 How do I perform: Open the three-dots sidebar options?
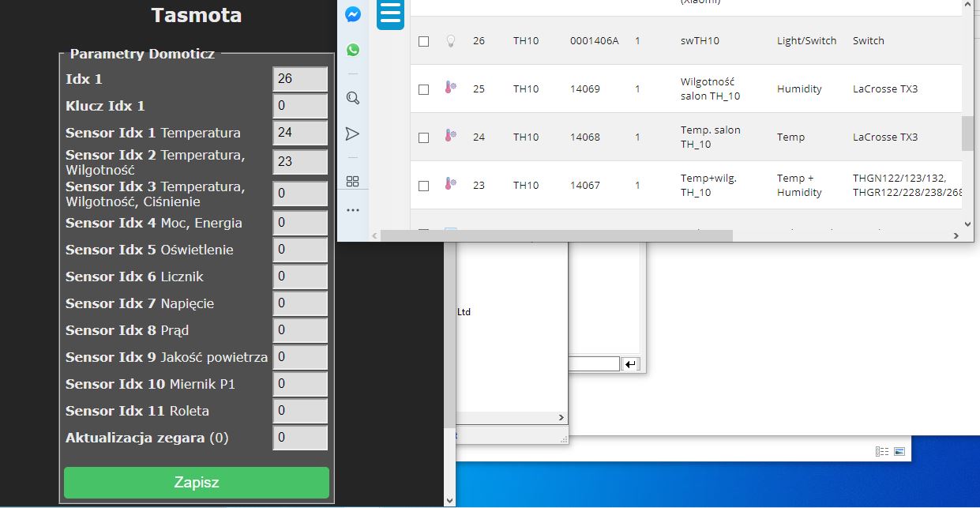353,210
